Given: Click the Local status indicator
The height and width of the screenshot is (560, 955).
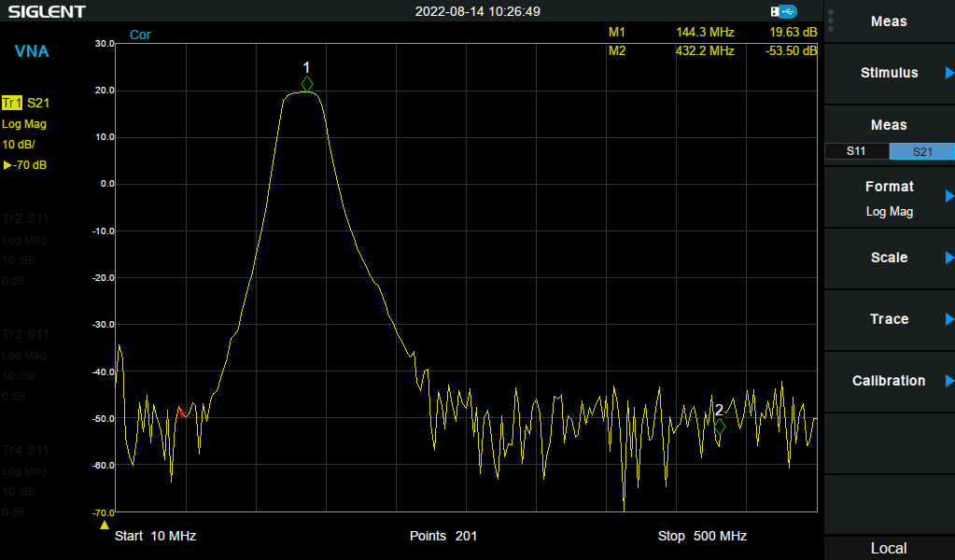Looking at the screenshot, I should point(889,549).
